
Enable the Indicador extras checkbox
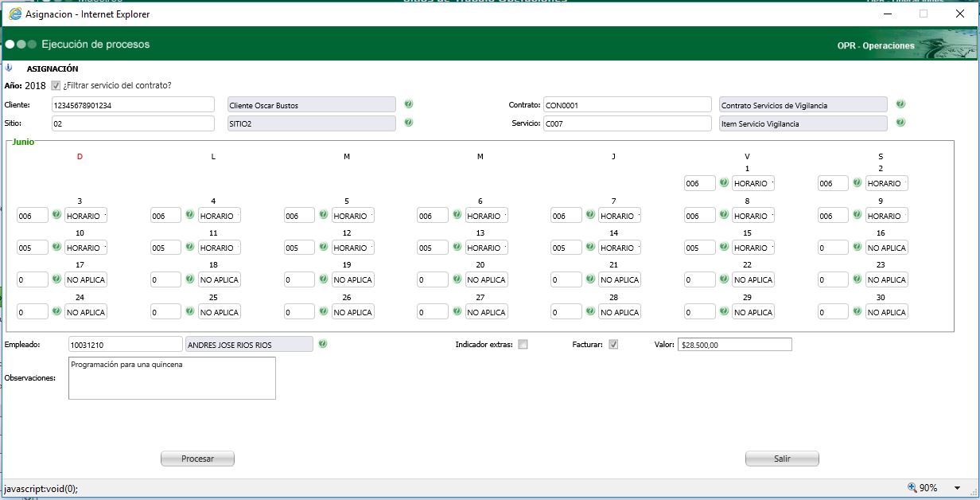pos(523,345)
